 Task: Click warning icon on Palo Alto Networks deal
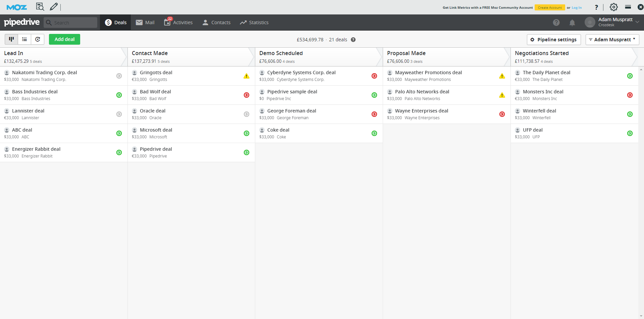(502, 95)
